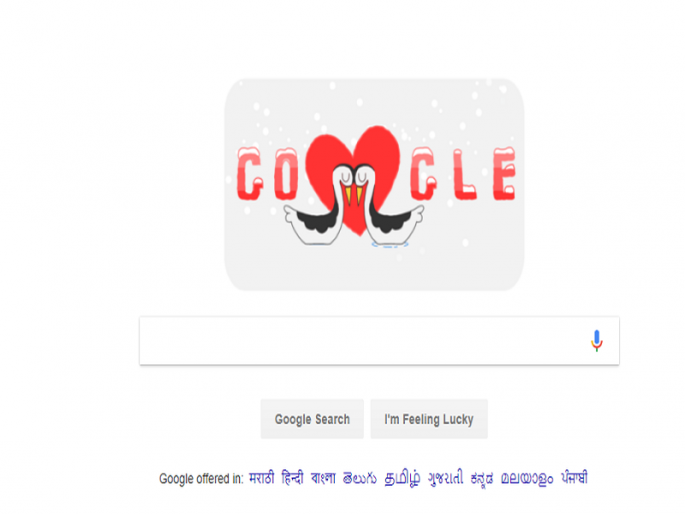Select the Bengali (বাংলা) language link
The height and width of the screenshot is (514, 685).
(x=323, y=478)
